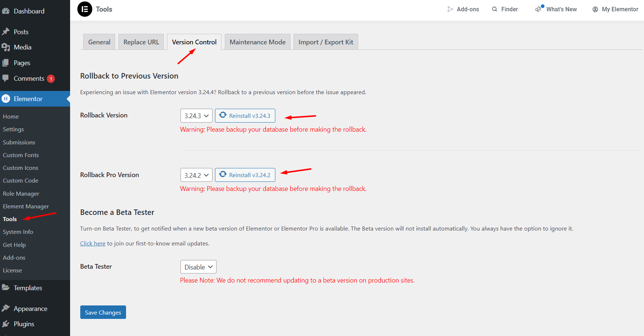The height and width of the screenshot is (336, 644).
Task: Click the Save Changes button
Action: [x=103, y=312]
